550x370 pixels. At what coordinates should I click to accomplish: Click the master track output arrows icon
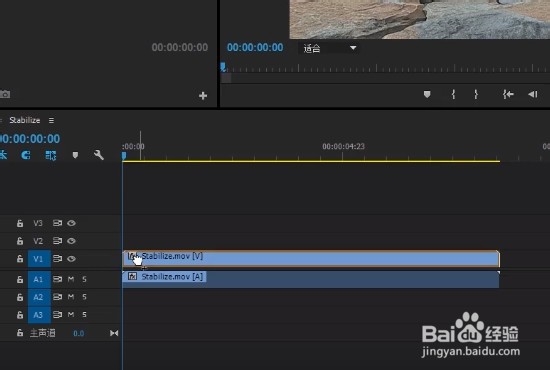click(x=114, y=333)
